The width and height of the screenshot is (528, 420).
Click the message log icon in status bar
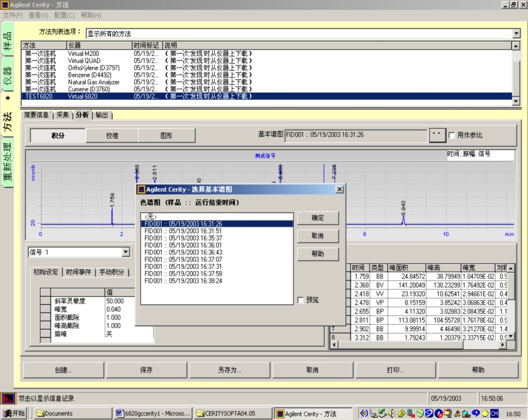[x=8, y=398]
